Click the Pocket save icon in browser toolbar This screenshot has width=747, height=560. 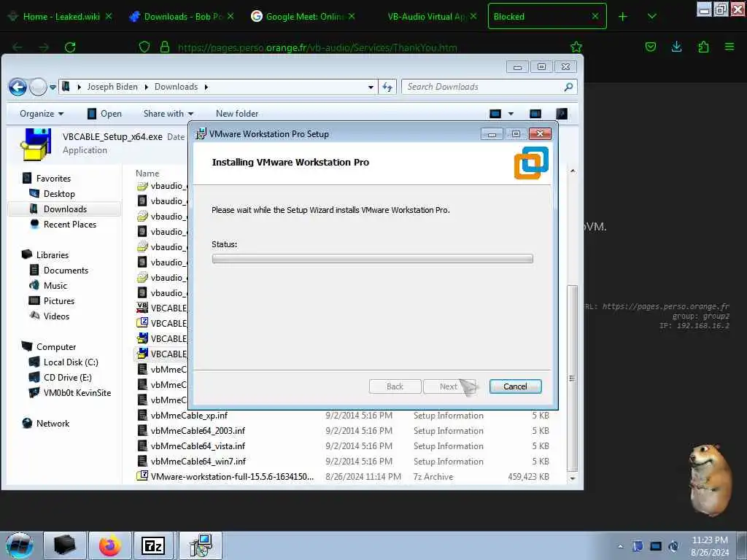[x=650, y=47]
